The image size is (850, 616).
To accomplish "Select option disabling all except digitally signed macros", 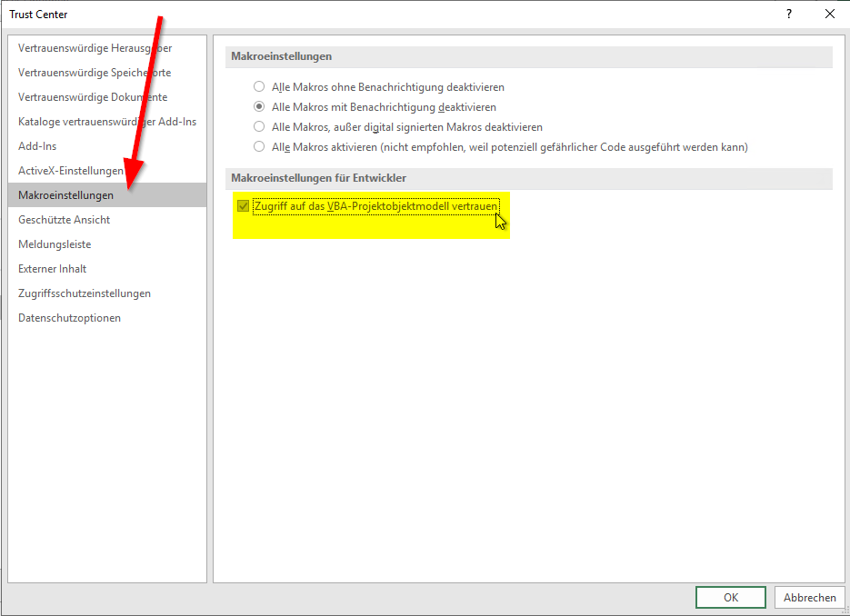I will 259,127.
